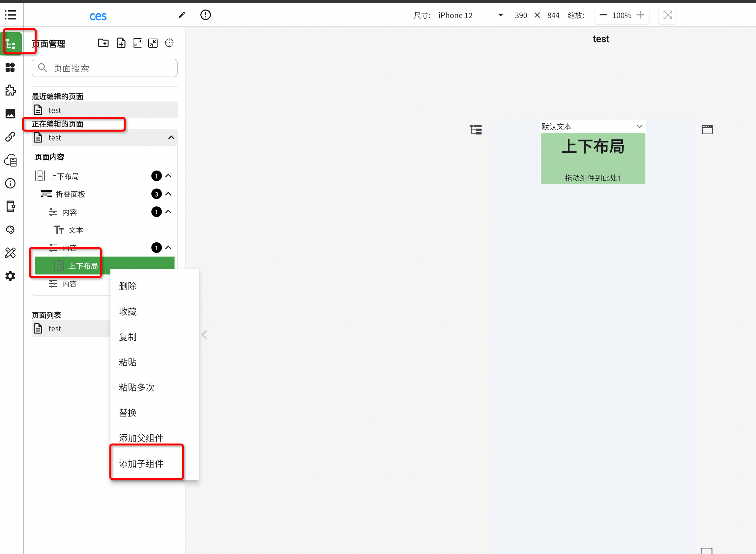The width and height of the screenshot is (756, 554).
Task: Click the add folder icon
Action: pos(103,43)
